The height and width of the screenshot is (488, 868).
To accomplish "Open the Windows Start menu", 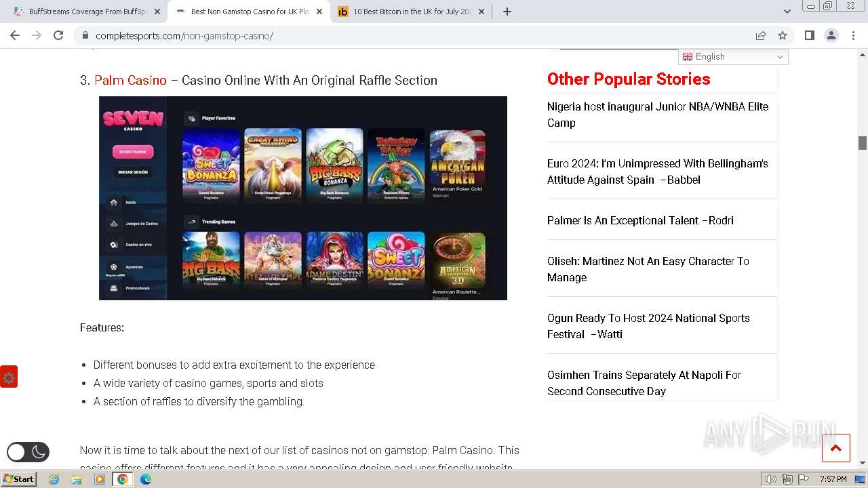I will (x=18, y=479).
